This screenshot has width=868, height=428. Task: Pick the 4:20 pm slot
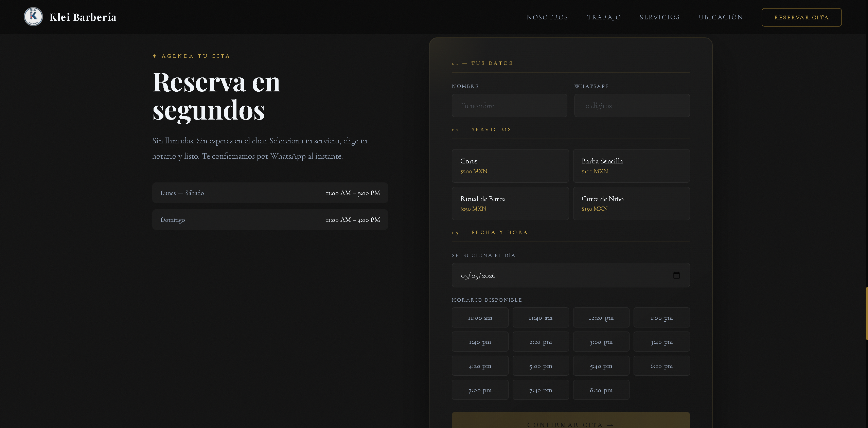[480, 366]
